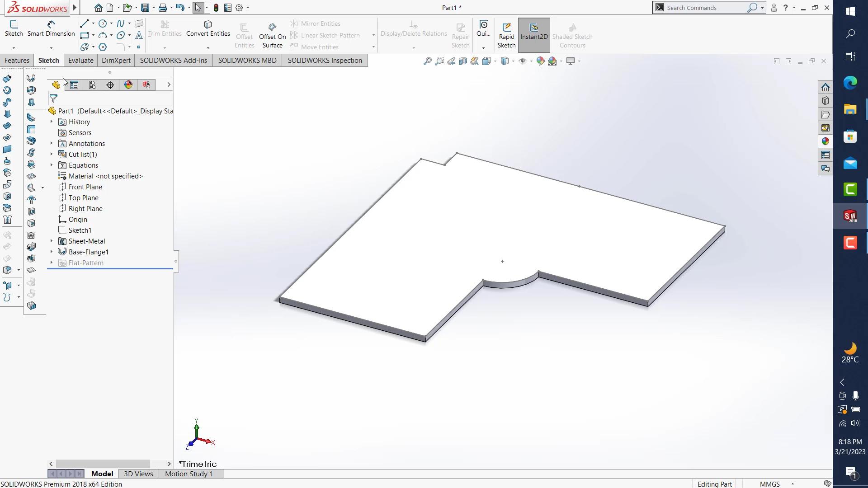
Task: Open the DisplayManager color sphere tab
Action: pyautogui.click(x=128, y=85)
